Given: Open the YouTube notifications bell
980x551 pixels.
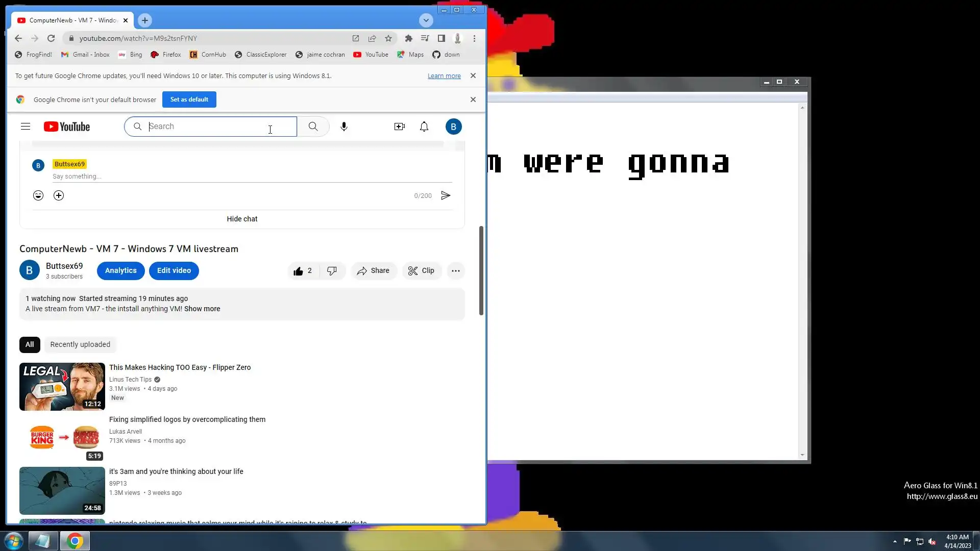Looking at the screenshot, I should point(424,127).
